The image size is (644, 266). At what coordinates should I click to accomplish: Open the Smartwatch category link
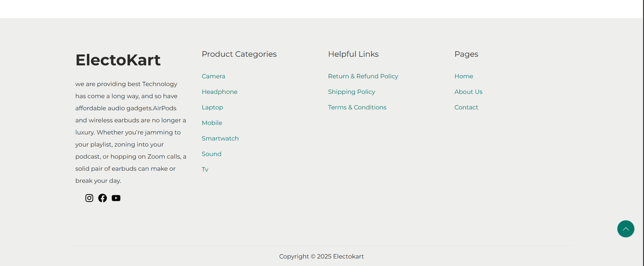click(x=220, y=138)
